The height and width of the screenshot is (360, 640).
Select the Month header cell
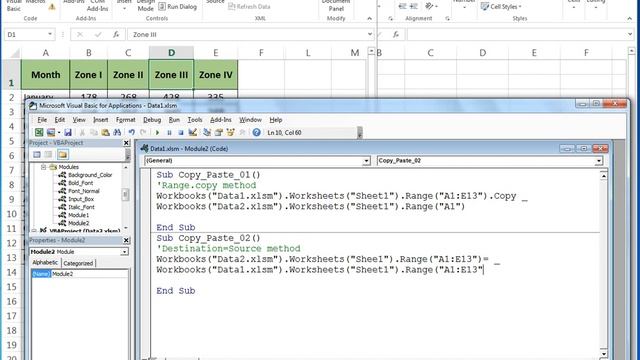pyautogui.click(x=45, y=75)
